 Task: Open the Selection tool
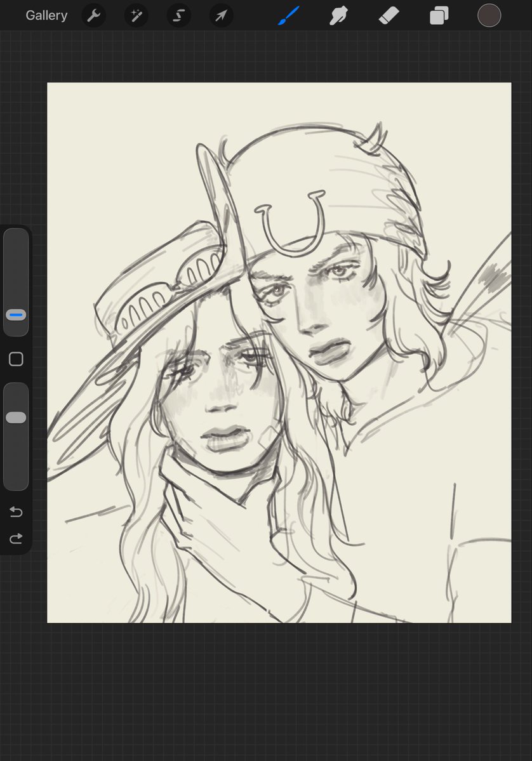(x=178, y=15)
